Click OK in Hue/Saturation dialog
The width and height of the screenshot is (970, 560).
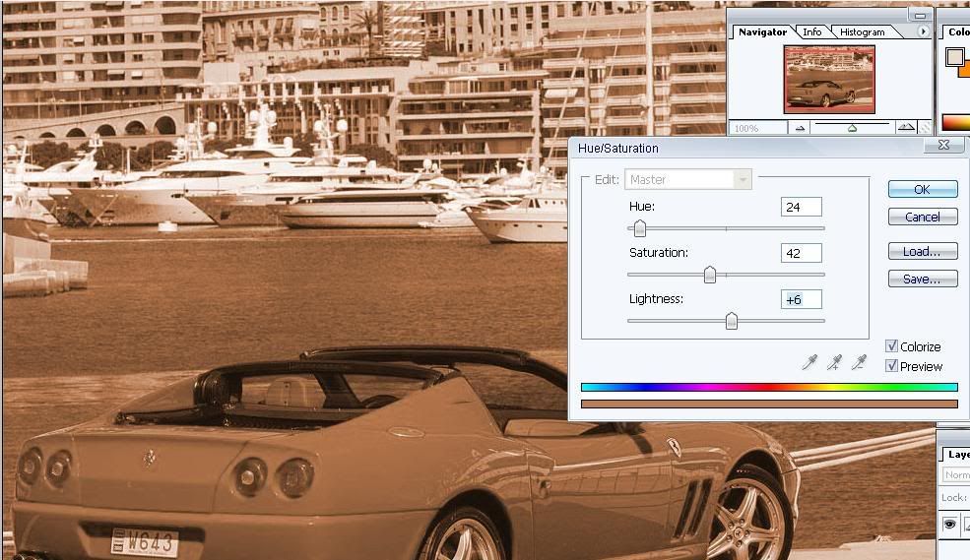tap(923, 189)
